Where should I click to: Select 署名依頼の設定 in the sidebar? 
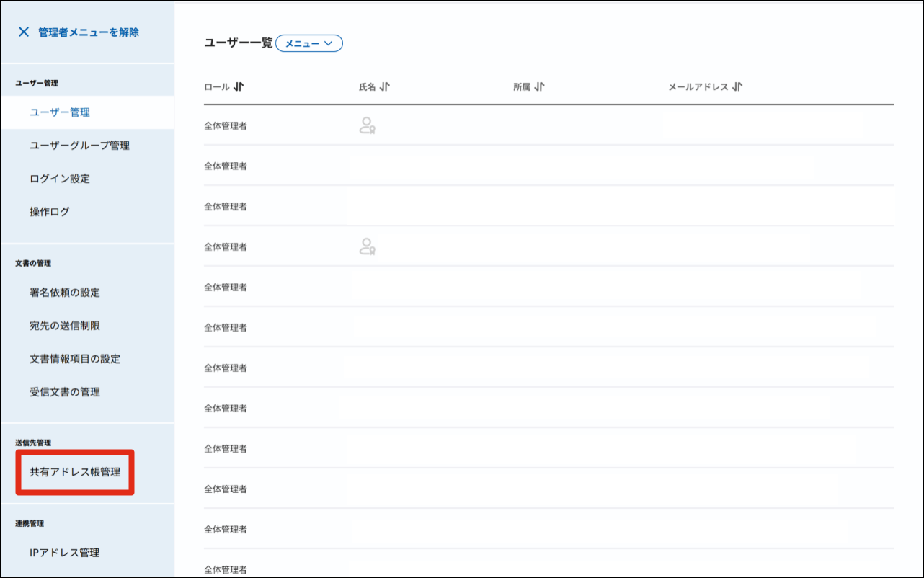(x=65, y=293)
